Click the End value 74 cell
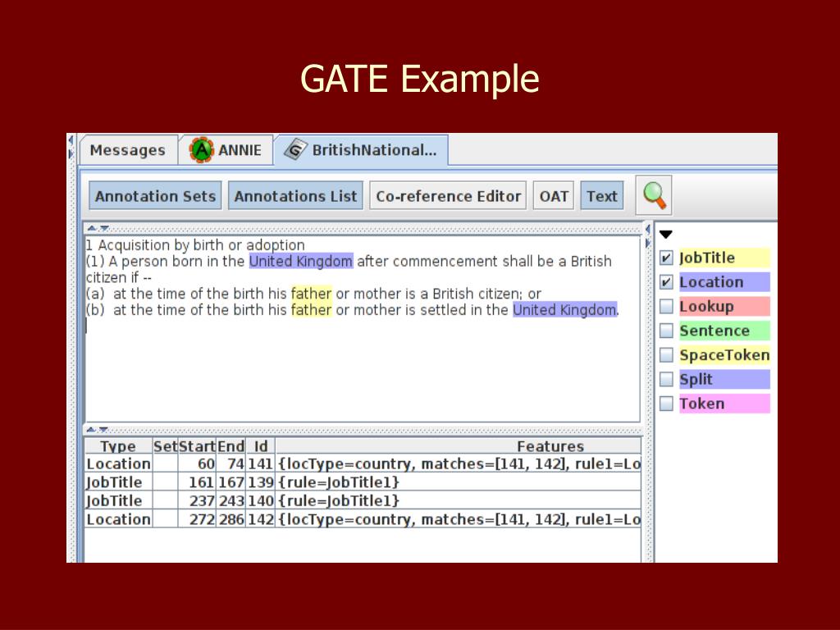The image size is (840, 630). [231, 464]
